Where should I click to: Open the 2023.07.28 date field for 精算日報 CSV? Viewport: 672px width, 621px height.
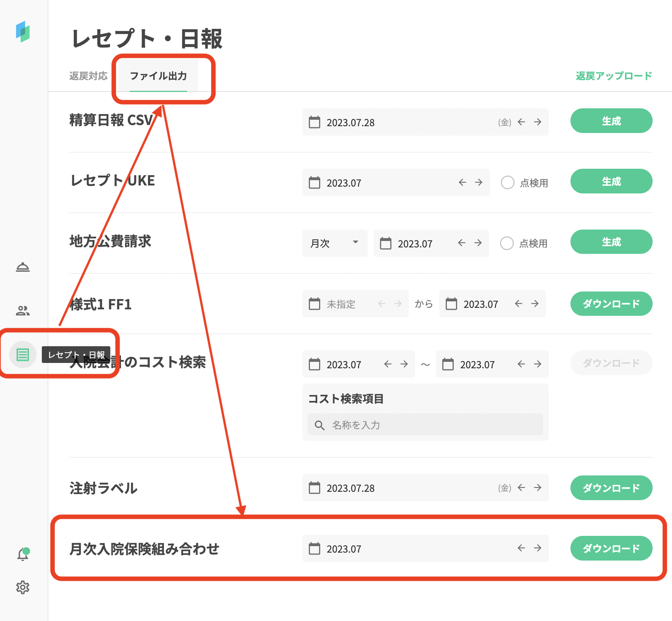[x=425, y=122]
